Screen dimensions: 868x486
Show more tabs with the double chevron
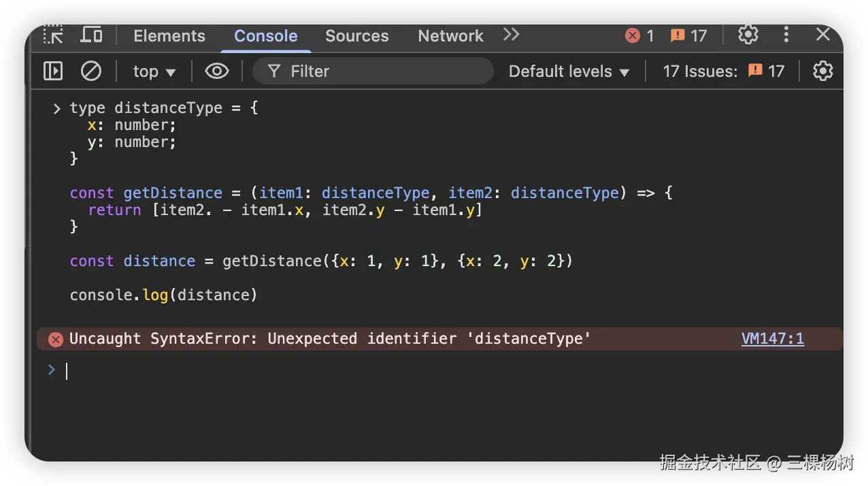click(512, 35)
